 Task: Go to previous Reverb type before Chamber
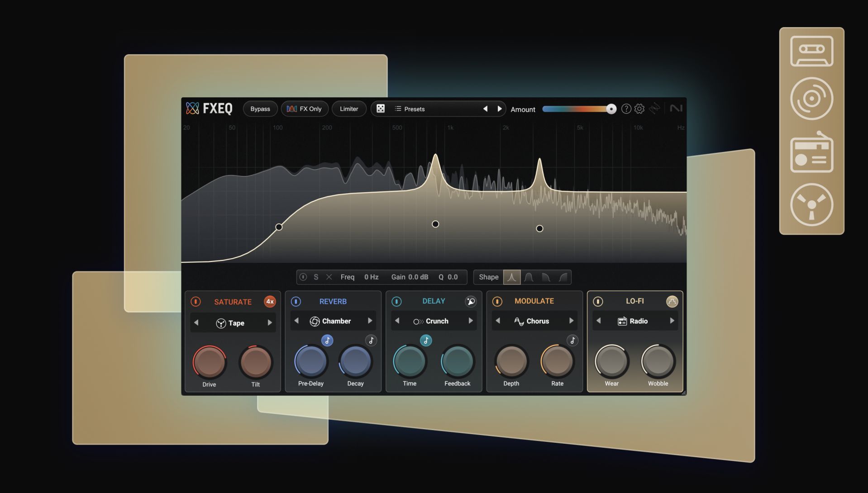[296, 321]
